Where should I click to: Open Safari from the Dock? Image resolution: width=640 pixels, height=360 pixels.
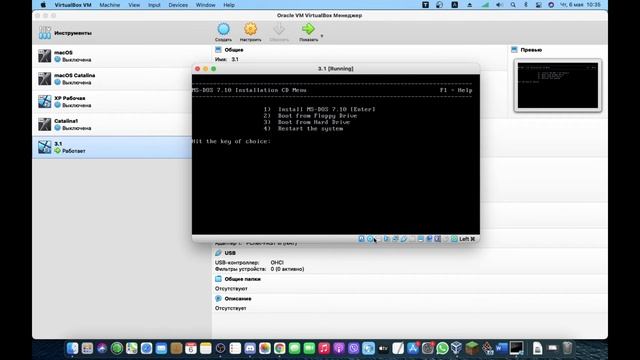coord(147,348)
